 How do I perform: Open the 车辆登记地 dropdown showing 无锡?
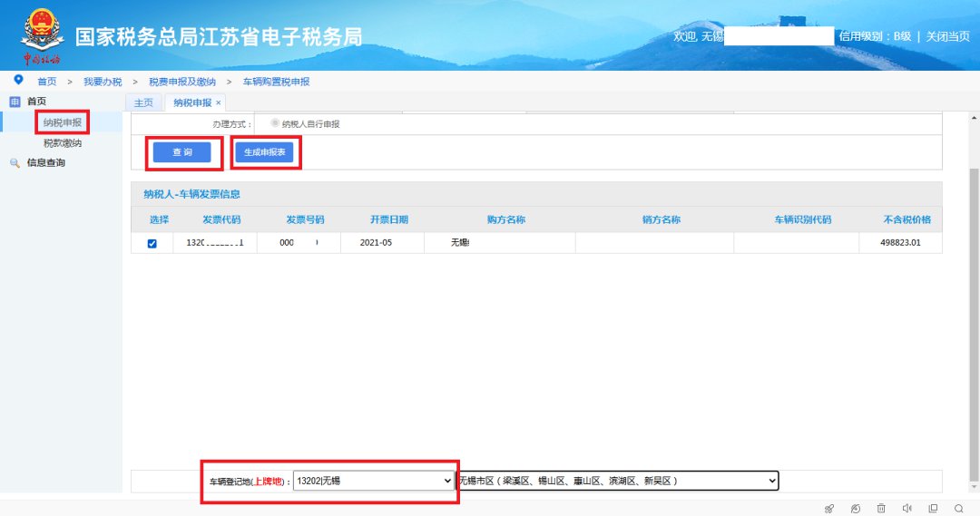click(373, 481)
